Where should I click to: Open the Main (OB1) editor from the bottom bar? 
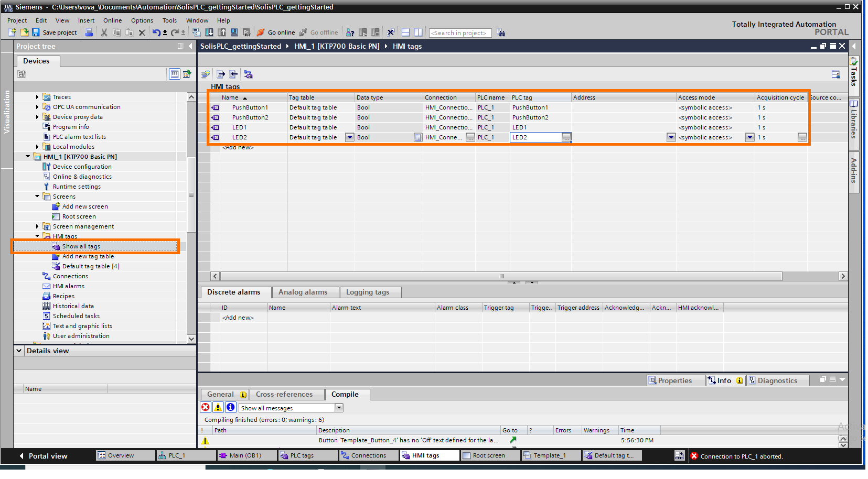(247, 455)
